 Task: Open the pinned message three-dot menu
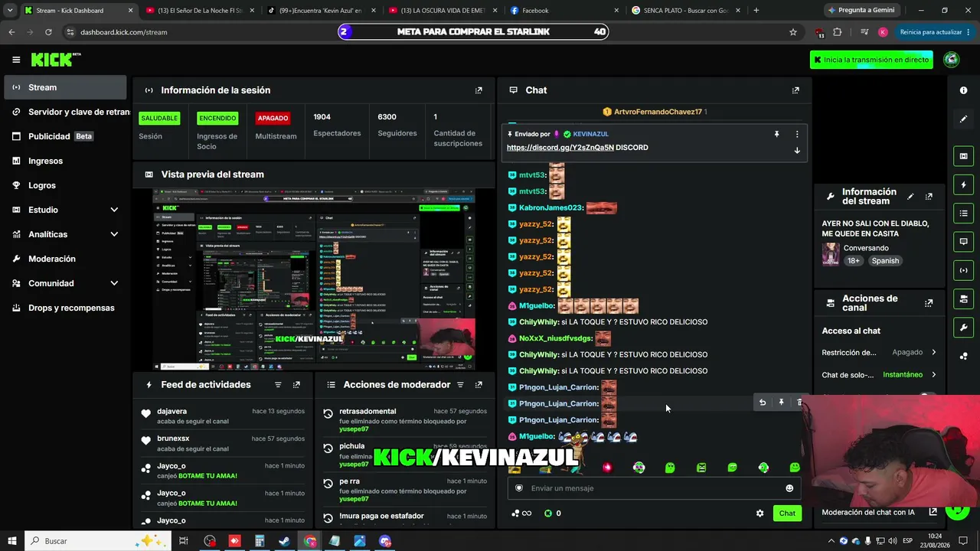tap(797, 134)
